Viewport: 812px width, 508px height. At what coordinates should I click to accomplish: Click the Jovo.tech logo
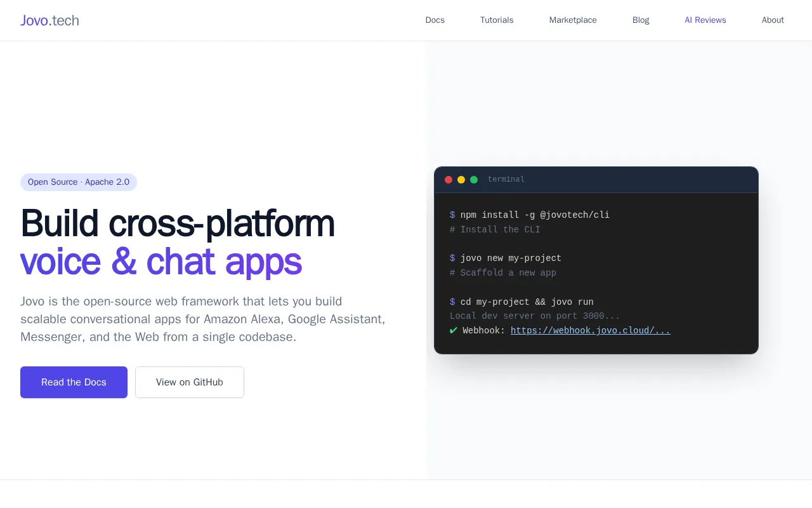click(x=49, y=20)
